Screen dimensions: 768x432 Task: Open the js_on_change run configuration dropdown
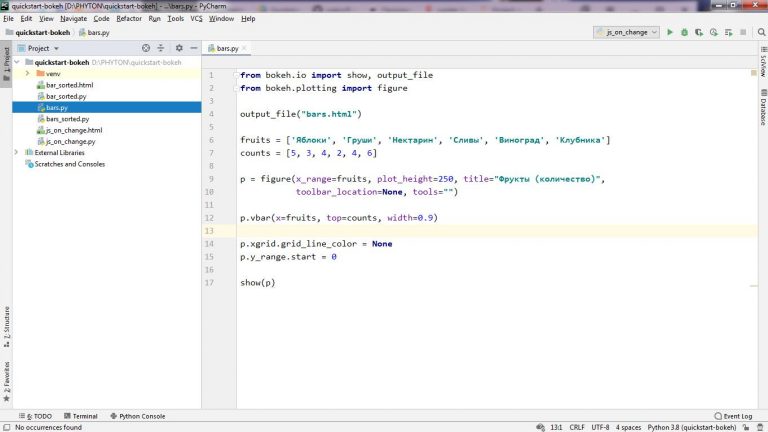point(626,32)
